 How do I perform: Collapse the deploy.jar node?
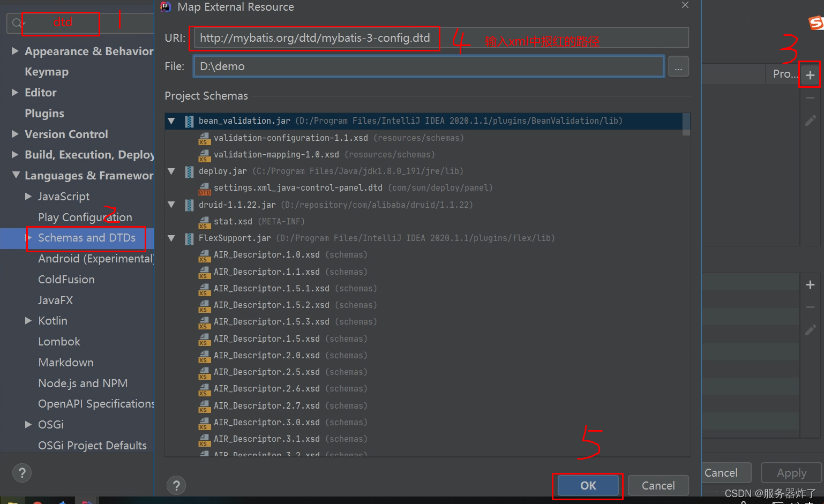[171, 171]
